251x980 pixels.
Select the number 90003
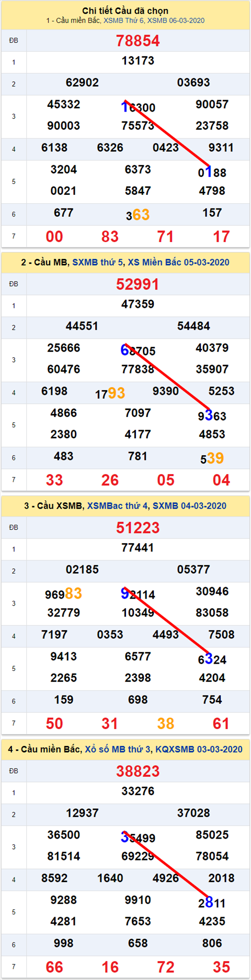pos(64,126)
